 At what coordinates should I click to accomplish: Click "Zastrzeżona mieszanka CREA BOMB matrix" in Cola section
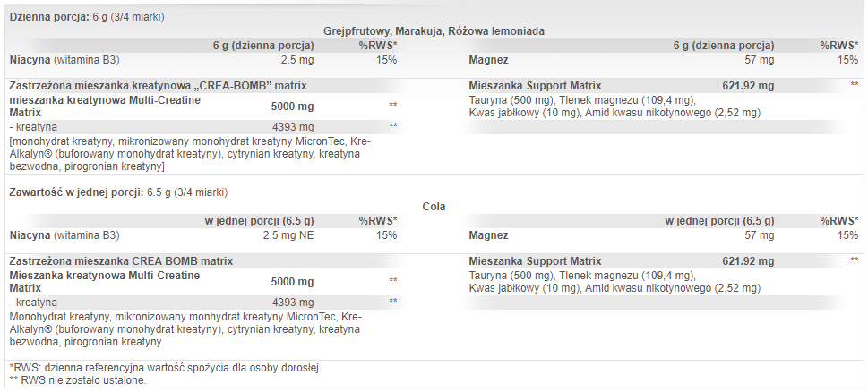121,261
